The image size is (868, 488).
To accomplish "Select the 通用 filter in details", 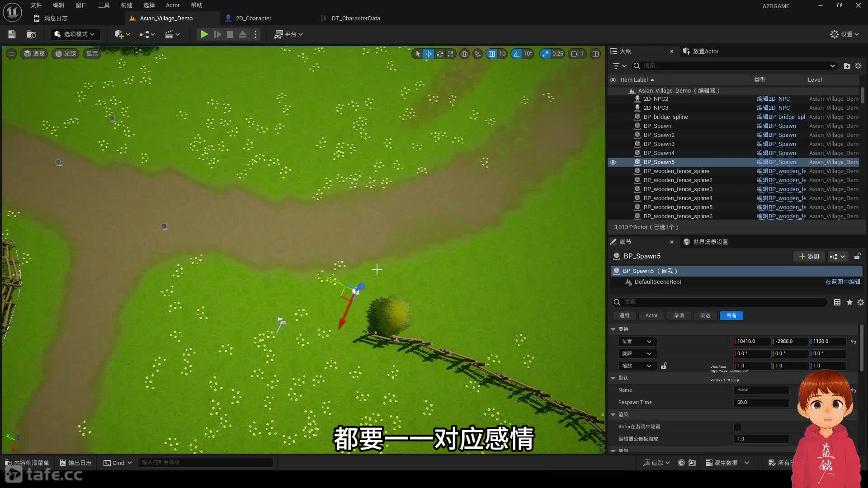I will [x=624, y=316].
